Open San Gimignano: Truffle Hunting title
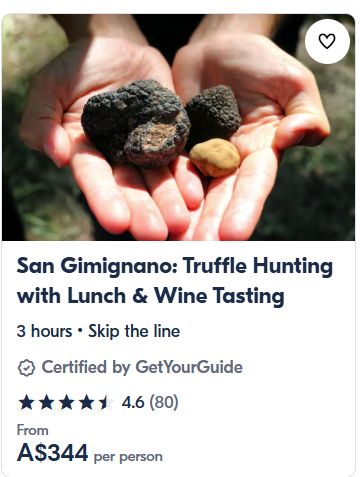 tap(175, 266)
